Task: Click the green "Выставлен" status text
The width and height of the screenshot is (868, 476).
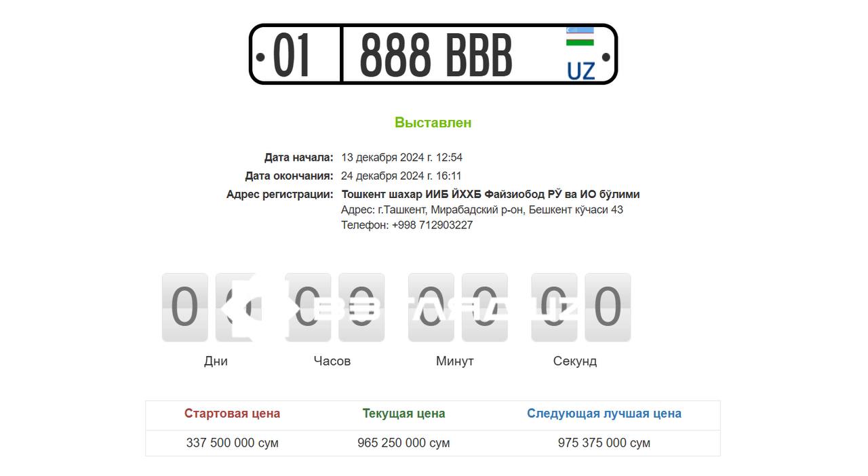Action: [x=433, y=123]
